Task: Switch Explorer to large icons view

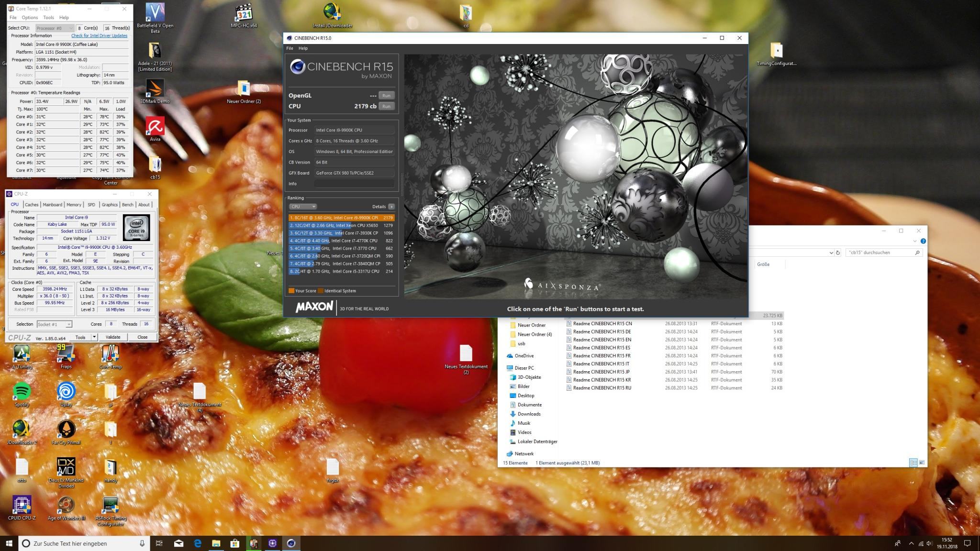Action: 922,463
